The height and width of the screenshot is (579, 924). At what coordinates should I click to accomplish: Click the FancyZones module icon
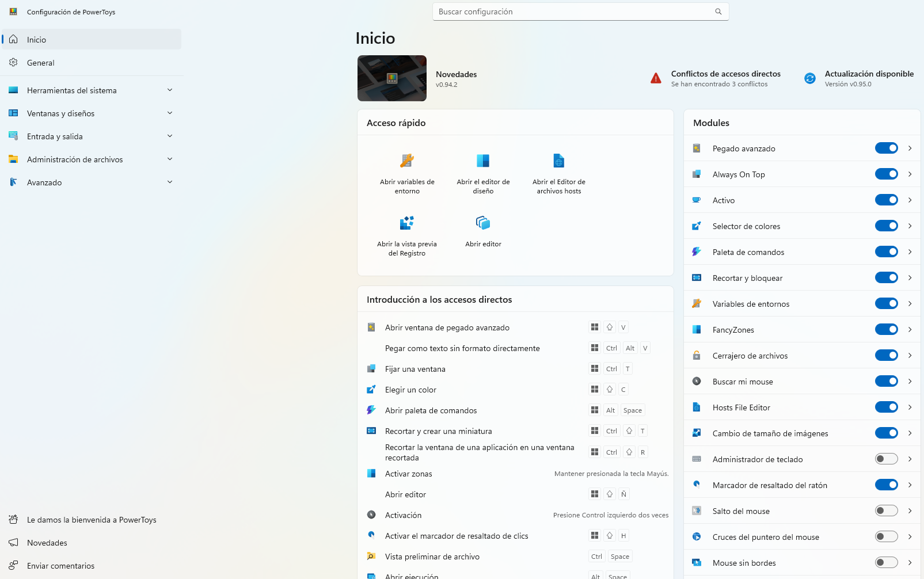coord(697,329)
